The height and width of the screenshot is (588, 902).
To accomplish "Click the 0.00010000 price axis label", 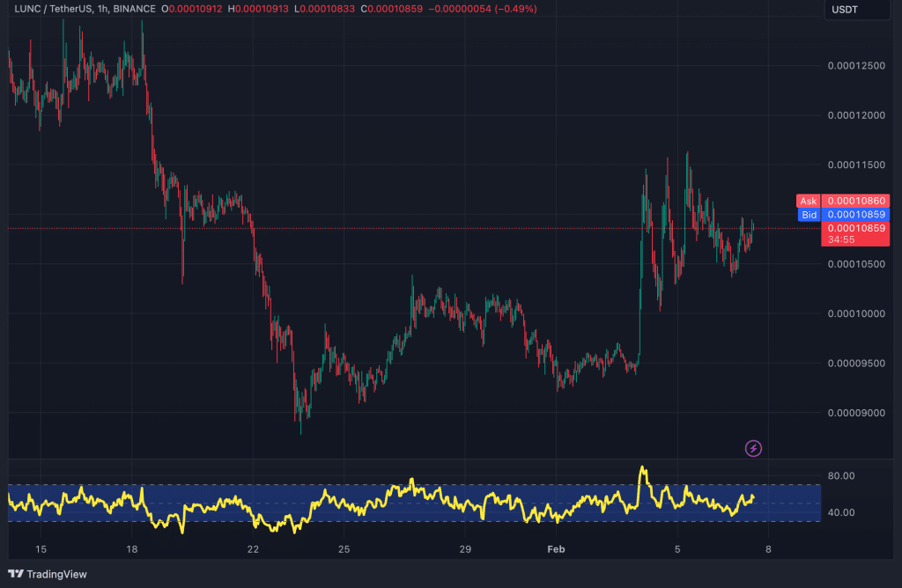I will click(856, 314).
